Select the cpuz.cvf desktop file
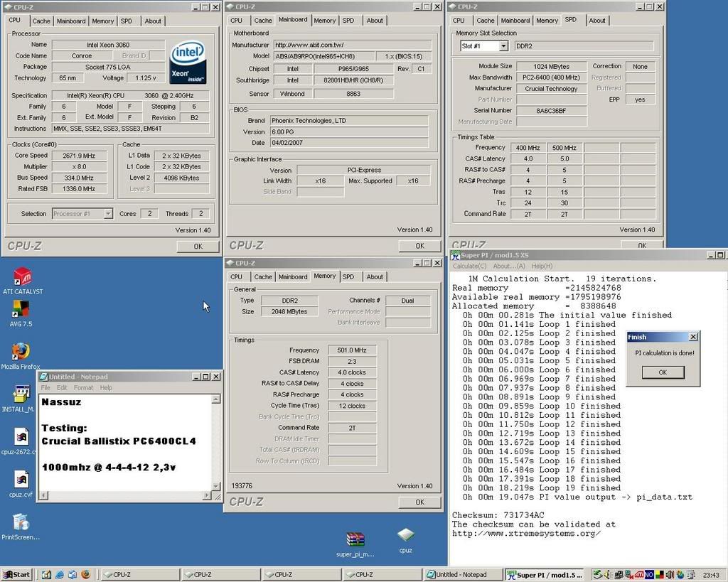The width and height of the screenshot is (728, 582). (x=21, y=484)
